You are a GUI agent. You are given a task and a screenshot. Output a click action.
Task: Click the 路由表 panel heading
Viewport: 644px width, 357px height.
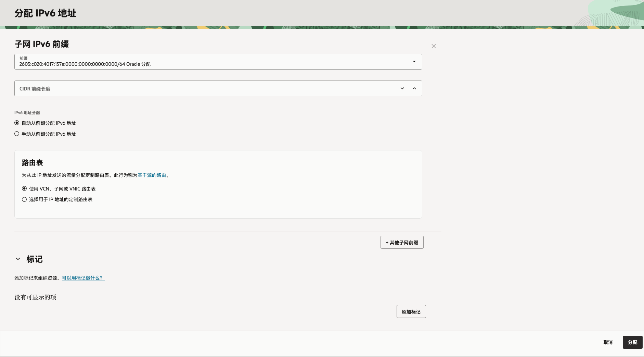pos(33,163)
